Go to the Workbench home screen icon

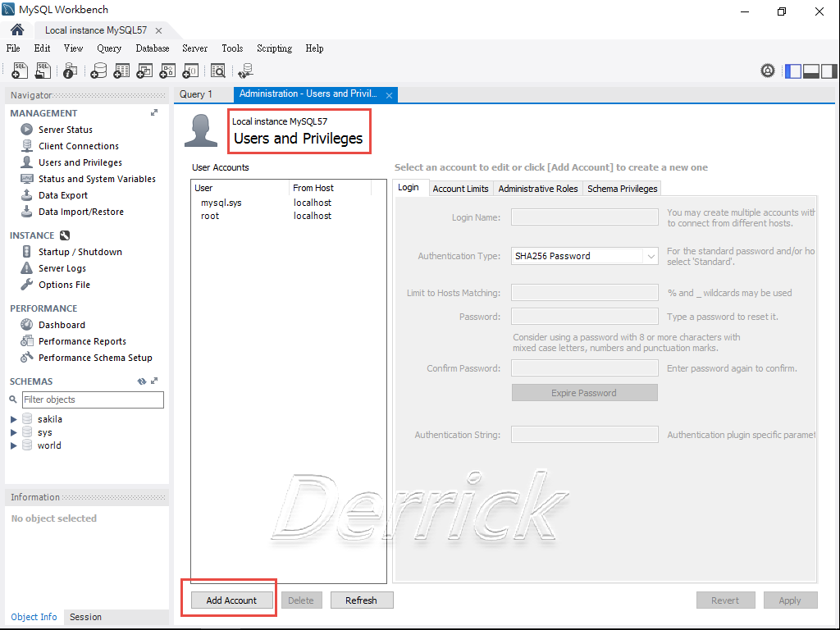[x=17, y=30]
